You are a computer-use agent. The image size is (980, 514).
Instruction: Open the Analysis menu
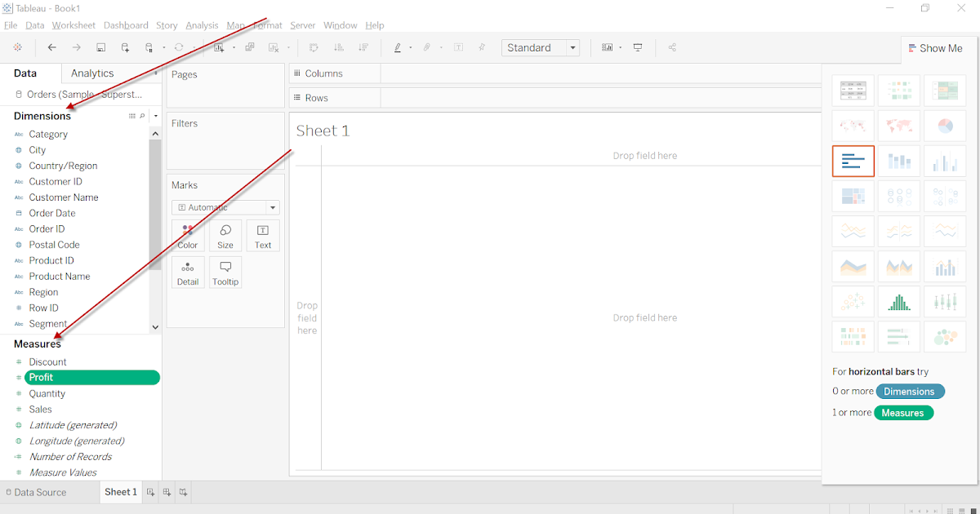pyautogui.click(x=202, y=24)
